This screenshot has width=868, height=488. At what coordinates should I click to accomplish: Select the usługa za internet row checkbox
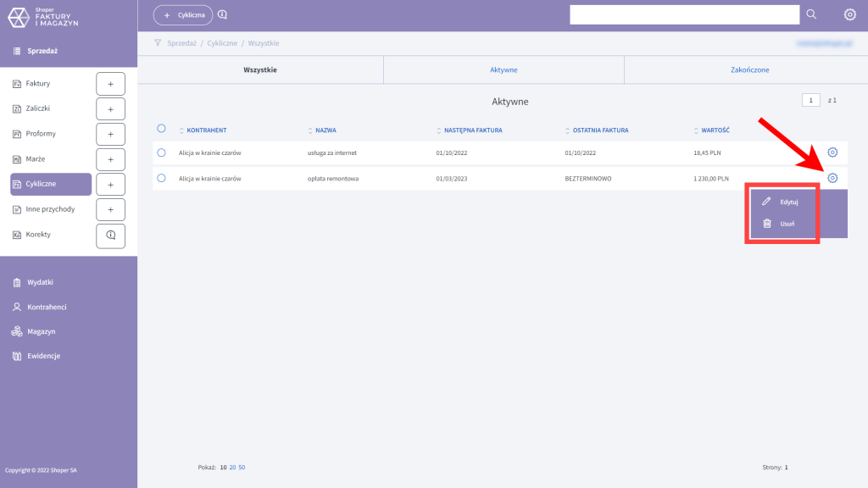[x=161, y=152]
